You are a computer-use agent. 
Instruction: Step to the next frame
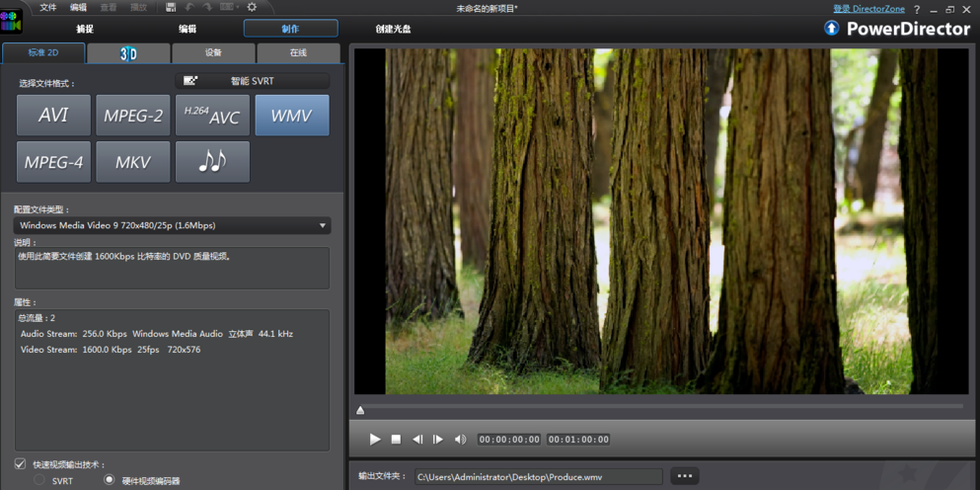tap(438, 440)
